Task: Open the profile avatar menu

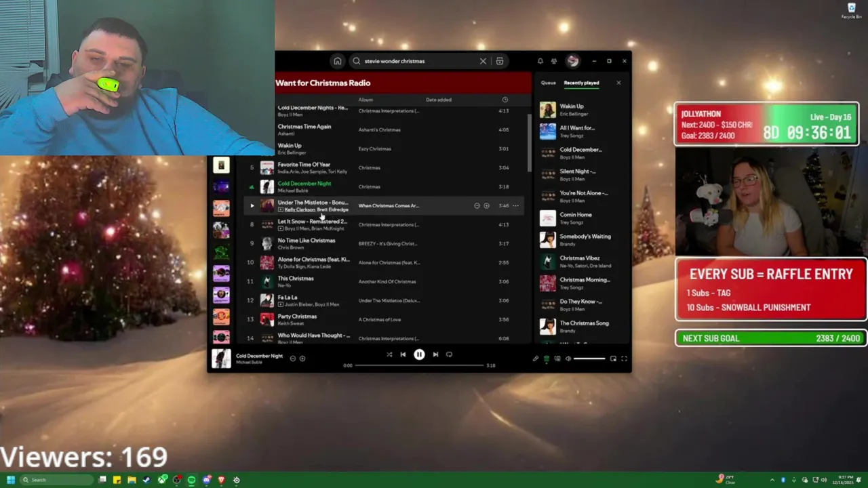Action: 573,61
